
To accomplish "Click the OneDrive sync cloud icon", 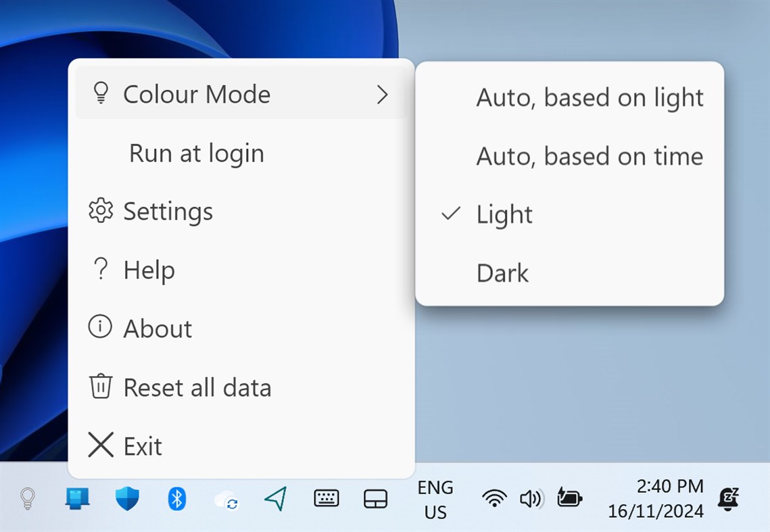I will (226, 500).
